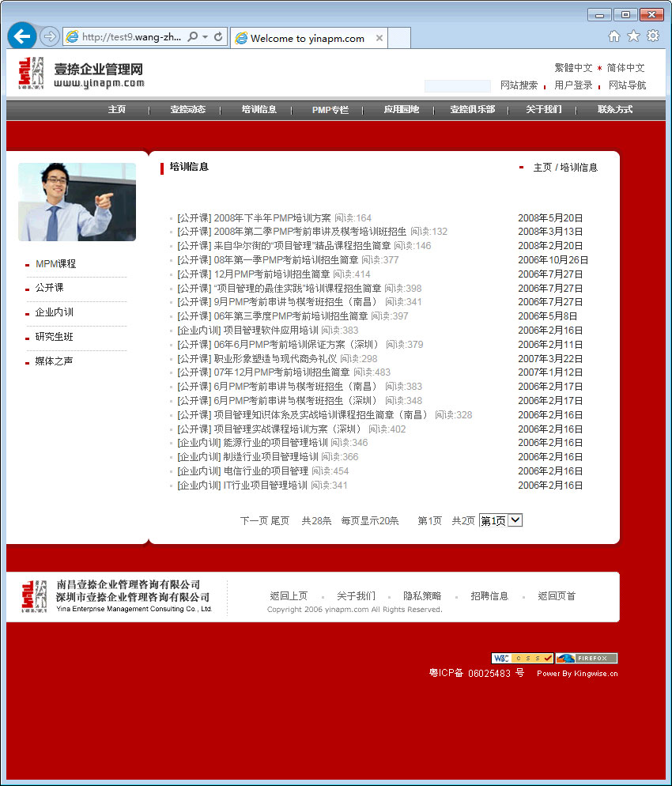Open 主页 in the navigation bar

[x=117, y=109]
